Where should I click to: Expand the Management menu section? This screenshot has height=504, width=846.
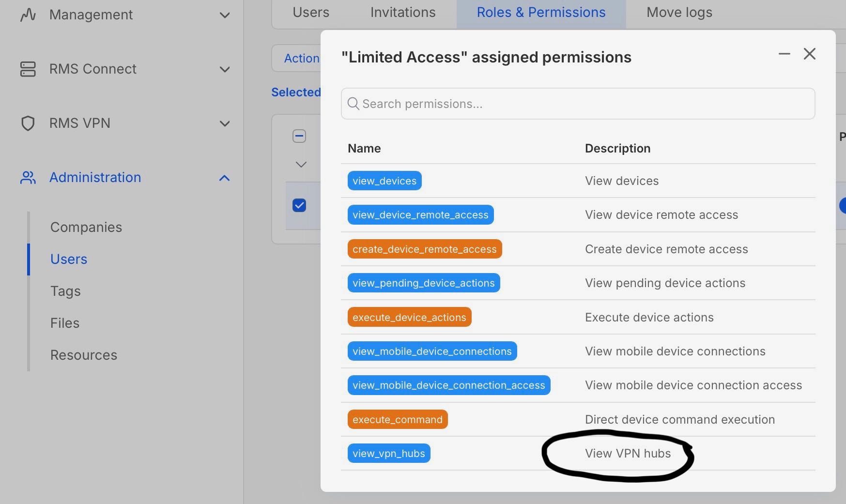(x=225, y=15)
